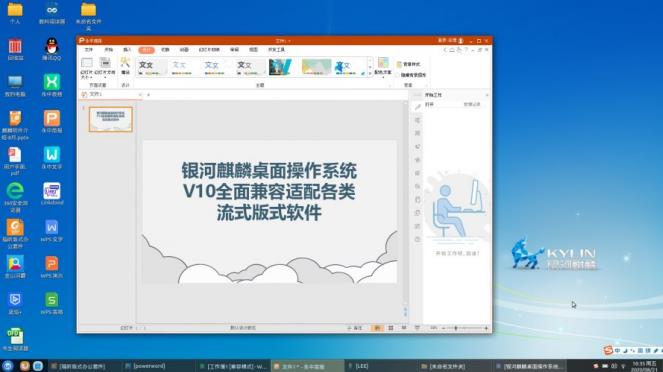This screenshot has height=372, width=663.
Task: Select slide 1 thumbnail in left panel
Action: coord(111,119)
